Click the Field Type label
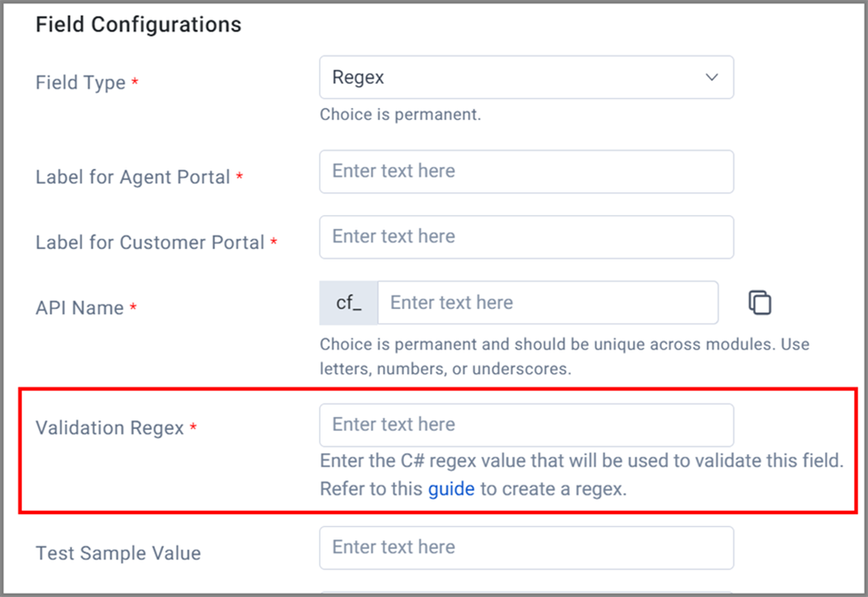 [x=81, y=83]
